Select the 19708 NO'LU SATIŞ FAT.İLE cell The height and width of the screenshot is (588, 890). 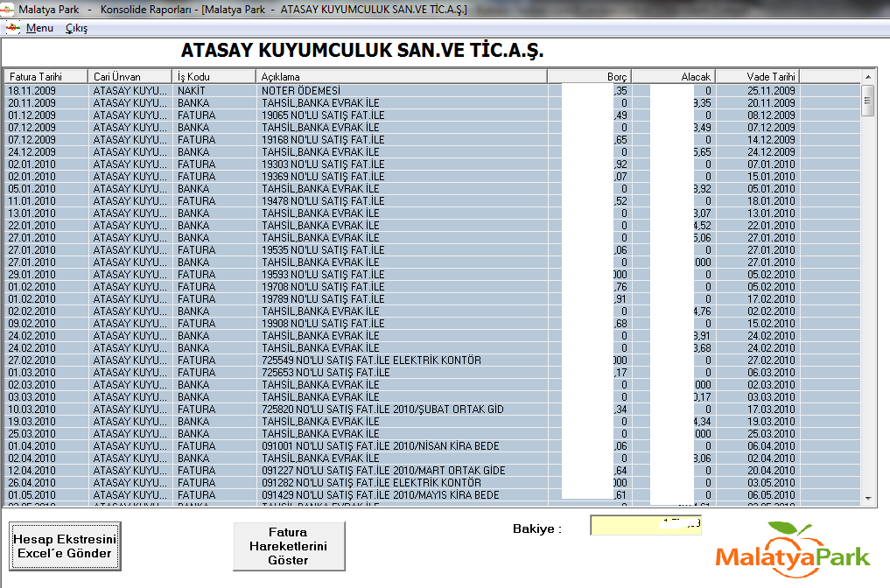(x=402, y=287)
